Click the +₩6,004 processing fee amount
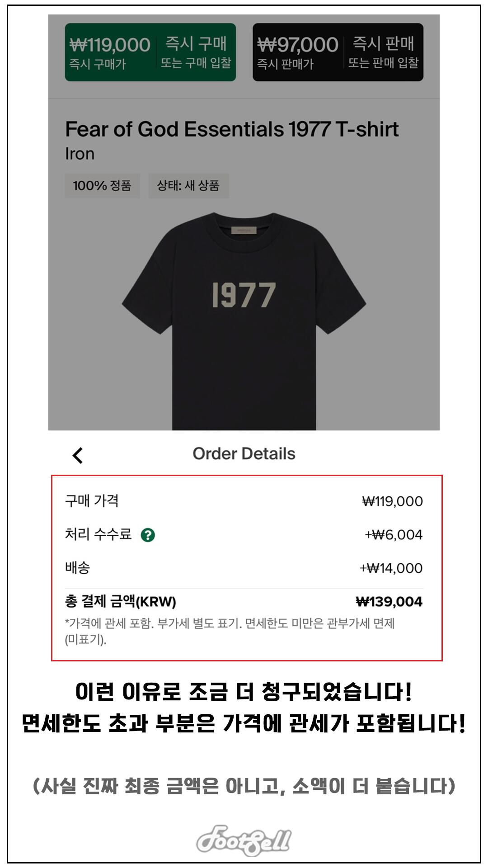Image resolution: width=488 pixels, height=868 pixels. (x=393, y=535)
